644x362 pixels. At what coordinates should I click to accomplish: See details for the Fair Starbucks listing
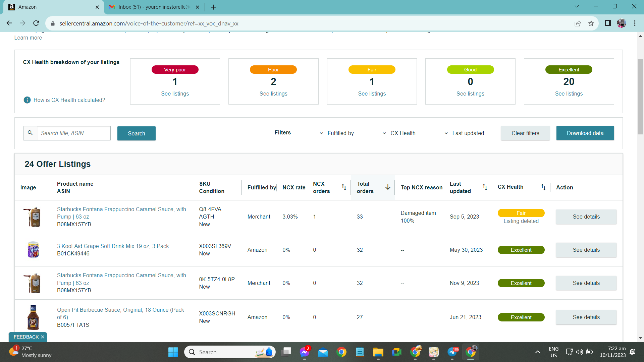click(586, 217)
